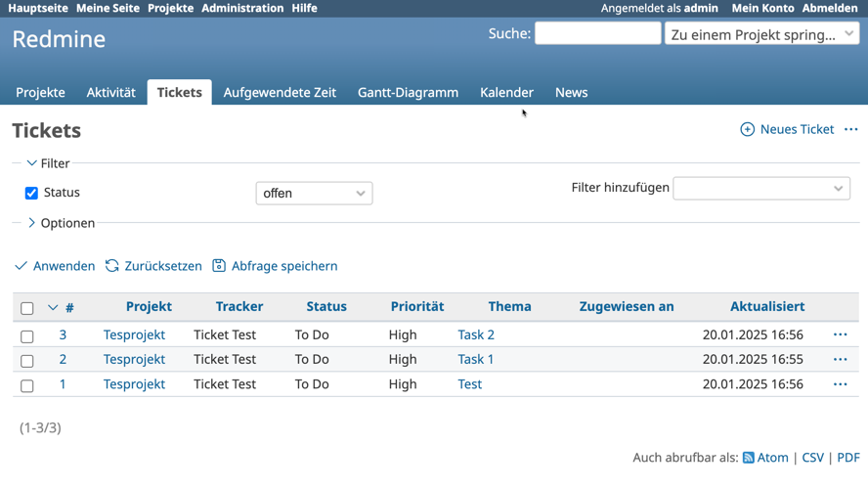This screenshot has height=489, width=868.
Task: Open the Filter hinzufügen dropdown
Action: [x=761, y=189]
